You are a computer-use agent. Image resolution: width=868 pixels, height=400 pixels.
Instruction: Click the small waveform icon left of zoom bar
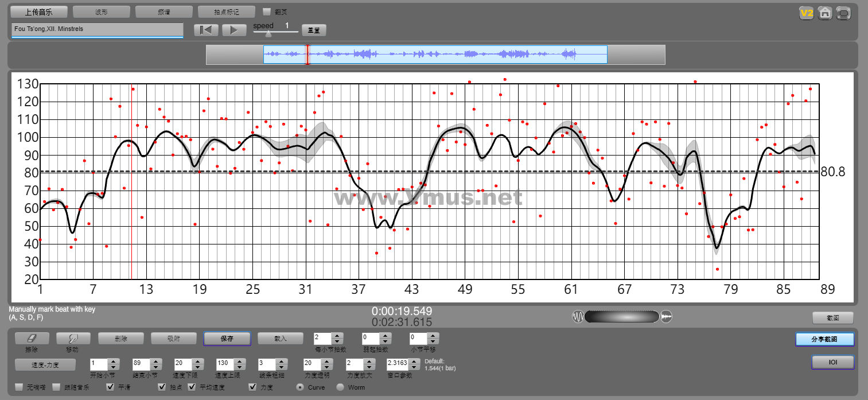tap(578, 317)
